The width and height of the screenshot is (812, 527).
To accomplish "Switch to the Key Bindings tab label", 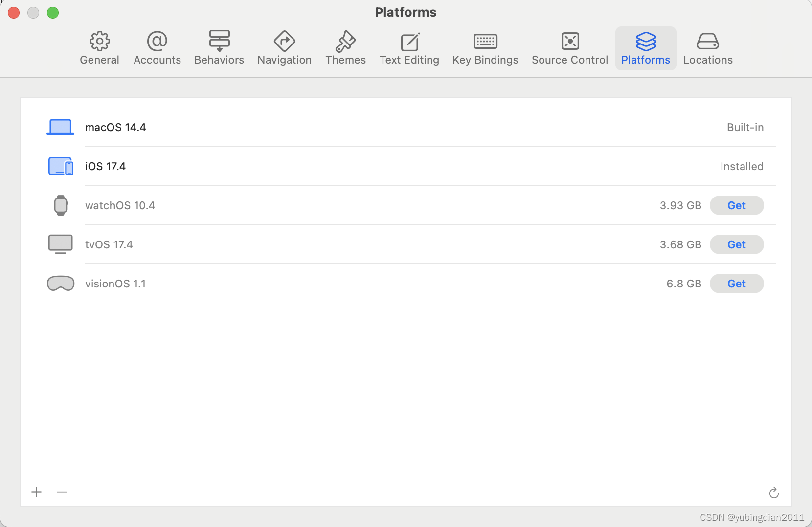I will (x=485, y=60).
